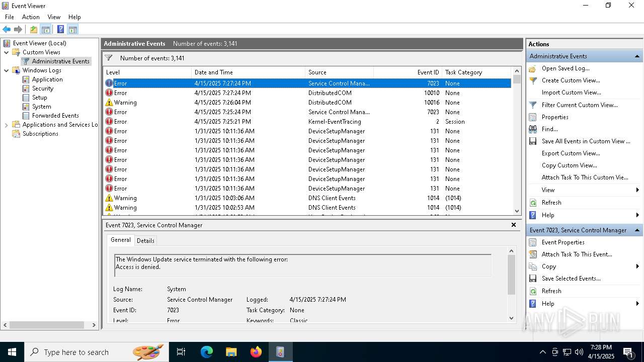This screenshot has width=644, height=362.
Task: Select the Security log in the tree
Action: [43, 88]
